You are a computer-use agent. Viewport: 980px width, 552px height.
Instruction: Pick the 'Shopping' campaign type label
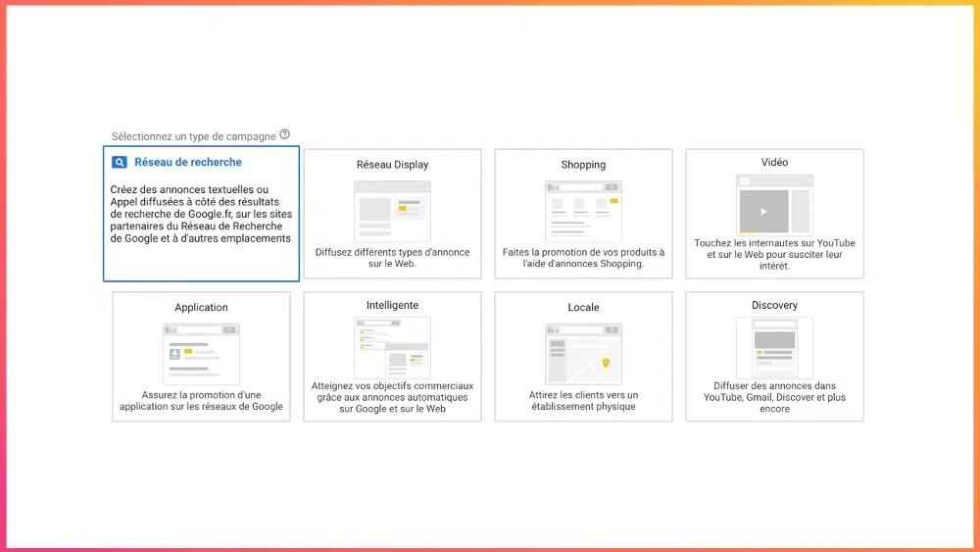[x=583, y=165]
